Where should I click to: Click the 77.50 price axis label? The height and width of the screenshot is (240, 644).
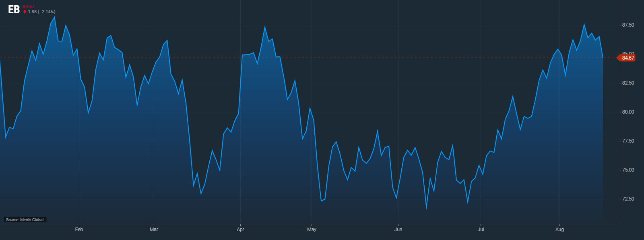point(628,141)
